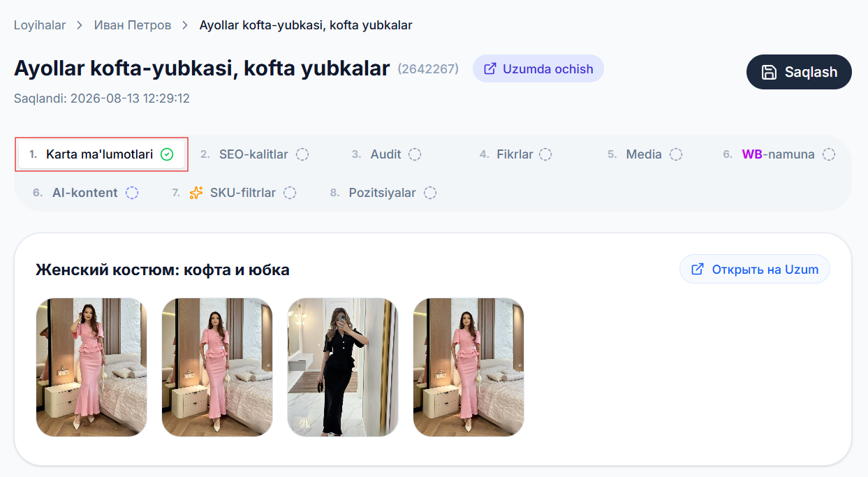Open the black outfit mirror selfie thumbnail
The width and height of the screenshot is (868, 477).
click(x=343, y=367)
